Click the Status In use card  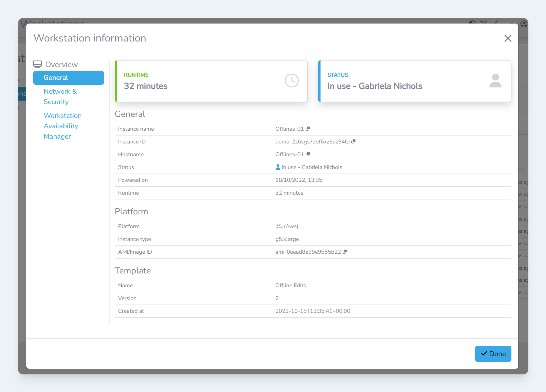click(414, 81)
